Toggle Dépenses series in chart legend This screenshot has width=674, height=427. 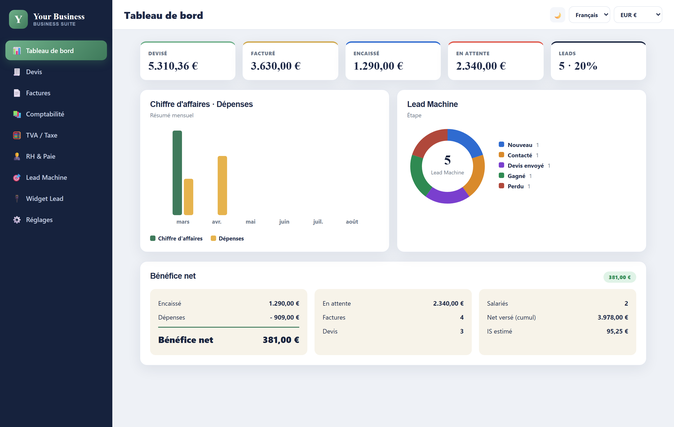[227, 238]
